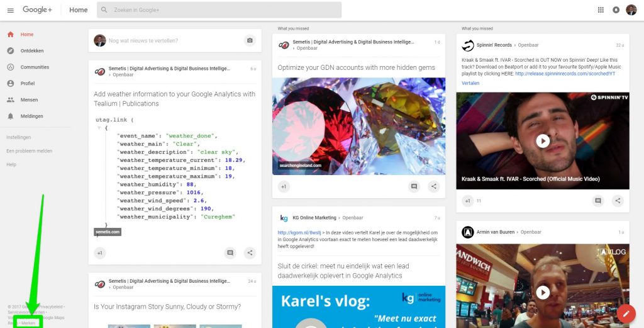Click Een probleem melden
This screenshot has width=644, height=328.
click(x=29, y=151)
